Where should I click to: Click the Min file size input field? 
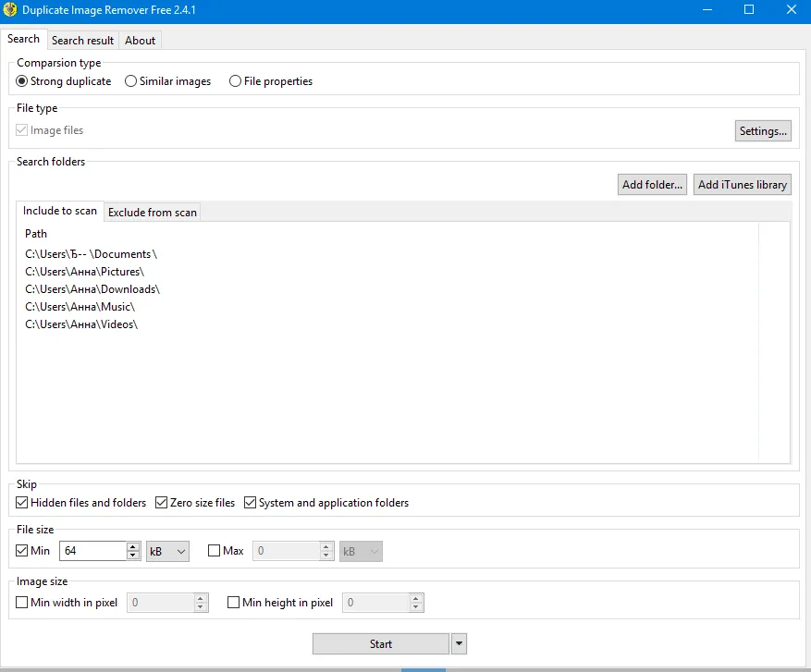(92, 551)
